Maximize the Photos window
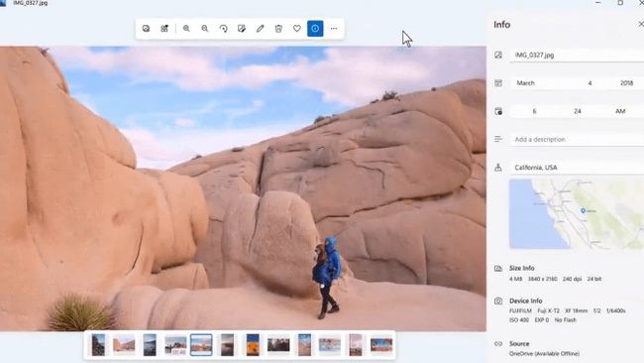 point(620,3)
